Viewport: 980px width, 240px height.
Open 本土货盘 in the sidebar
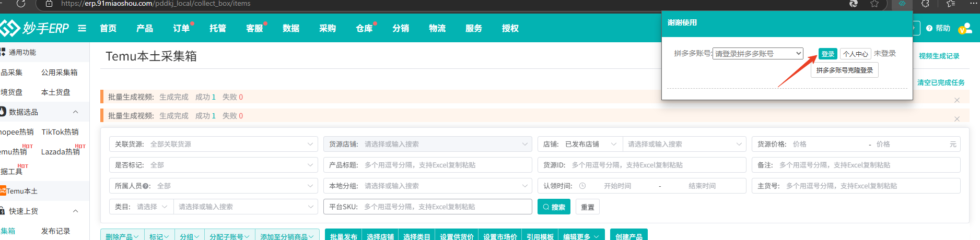[x=56, y=92]
